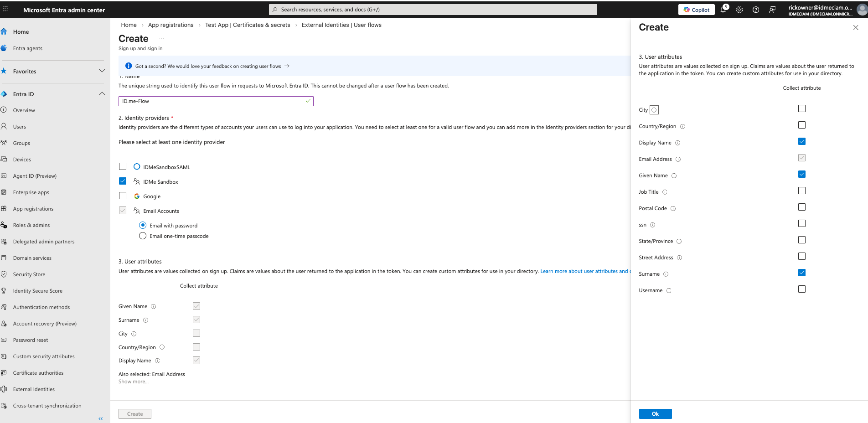
Task: Select Users under Entra ID sidebar
Action: (x=20, y=126)
